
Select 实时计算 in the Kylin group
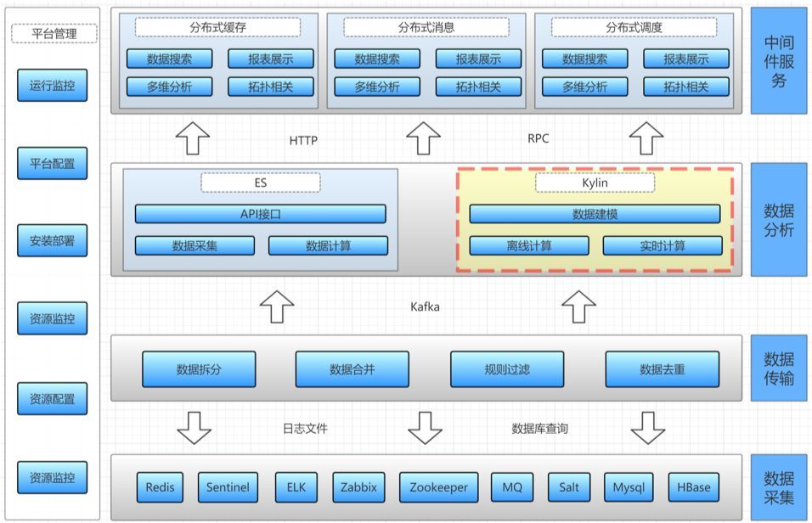point(663,246)
